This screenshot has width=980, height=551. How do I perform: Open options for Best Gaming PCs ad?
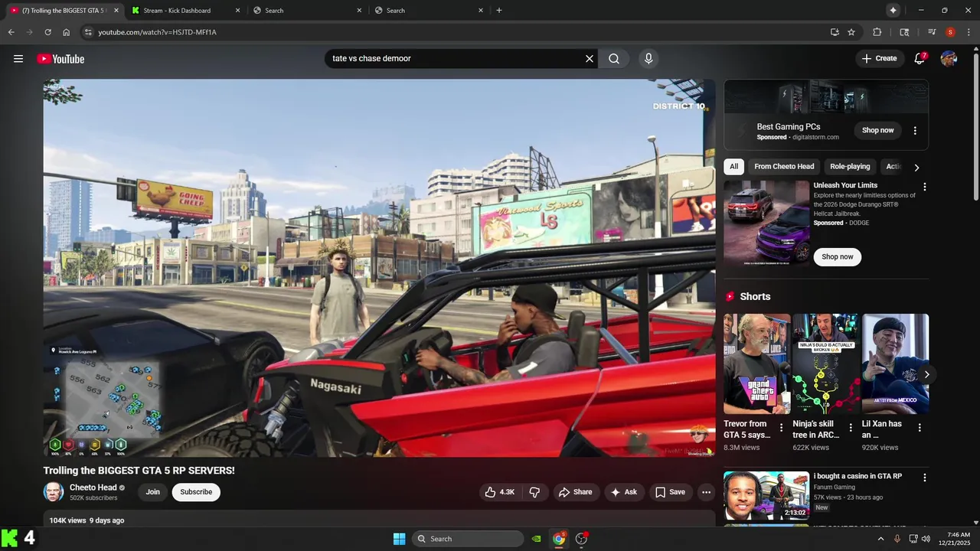pyautogui.click(x=915, y=131)
